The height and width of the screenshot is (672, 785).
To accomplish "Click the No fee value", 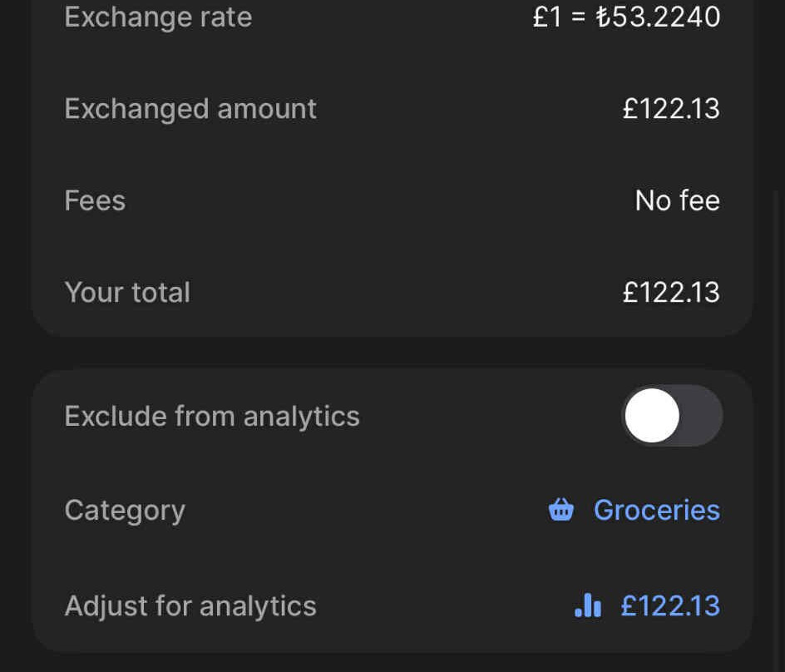I will 677,200.
